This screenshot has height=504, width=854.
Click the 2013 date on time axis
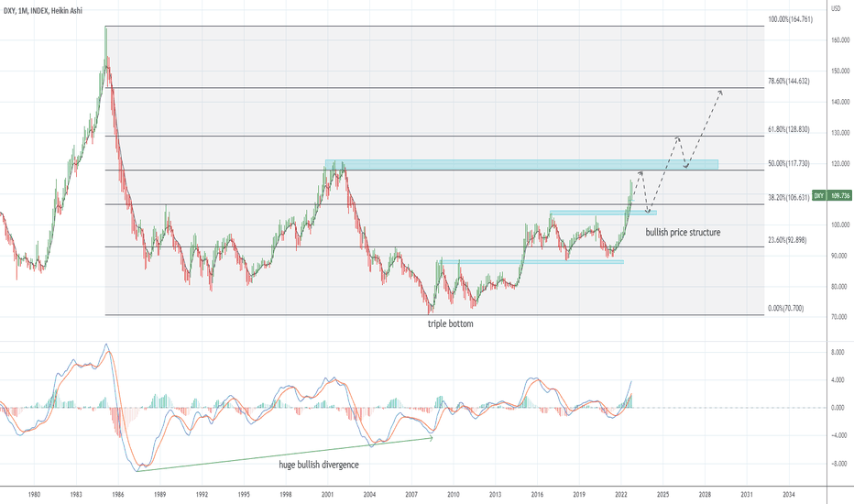[x=495, y=495]
